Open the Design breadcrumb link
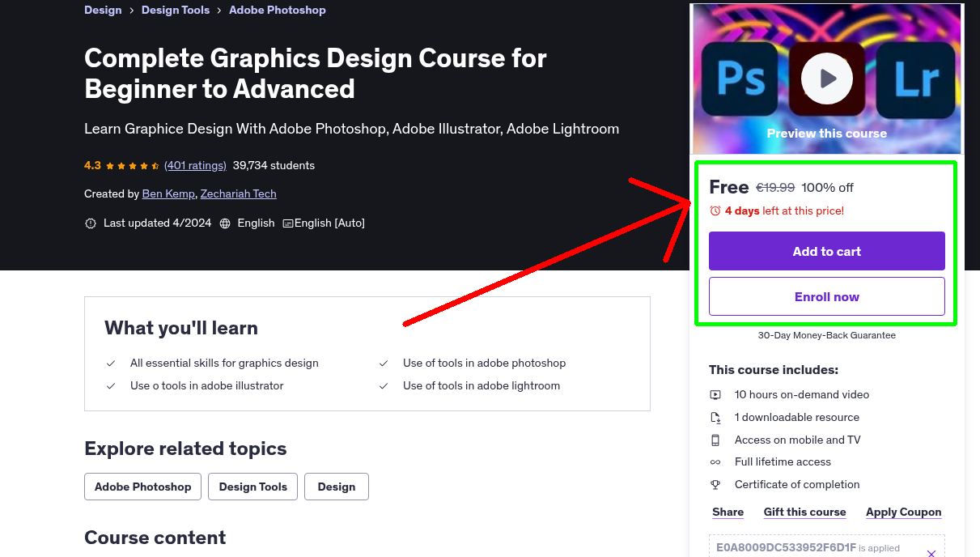This screenshot has height=557, width=980. (103, 11)
